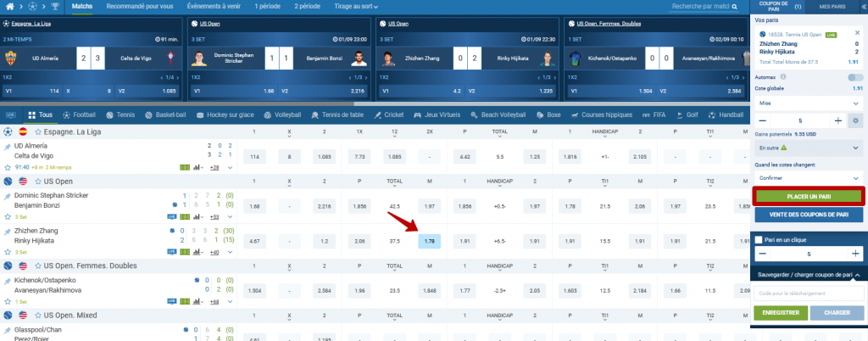Remove Zhang vs Hijikata bet from slip
Viewport: 868px width, 341px height.
(x=857, y=32)
